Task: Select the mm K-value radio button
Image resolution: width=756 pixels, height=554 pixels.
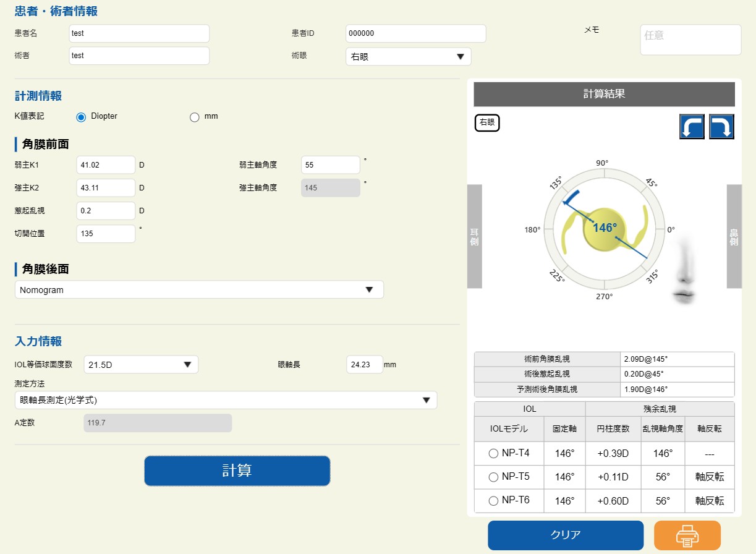Action: pos(195,117)
